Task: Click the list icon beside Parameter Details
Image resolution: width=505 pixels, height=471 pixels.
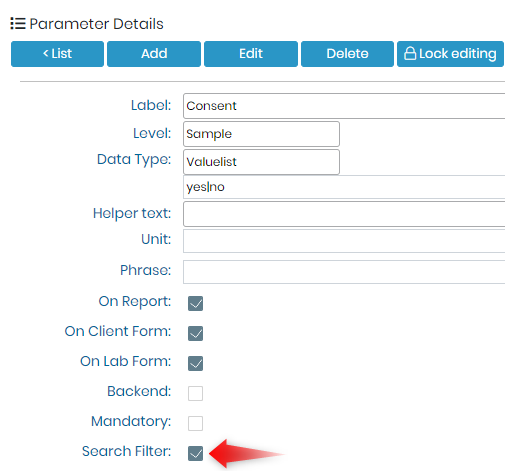Action: tap(18, 24)
